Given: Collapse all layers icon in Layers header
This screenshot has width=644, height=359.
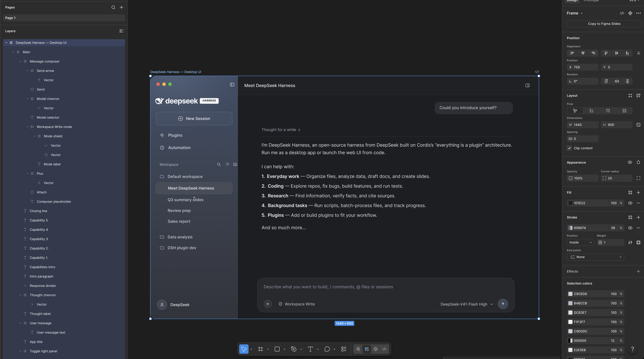Looking at the screenshot, I should (121, 31).
